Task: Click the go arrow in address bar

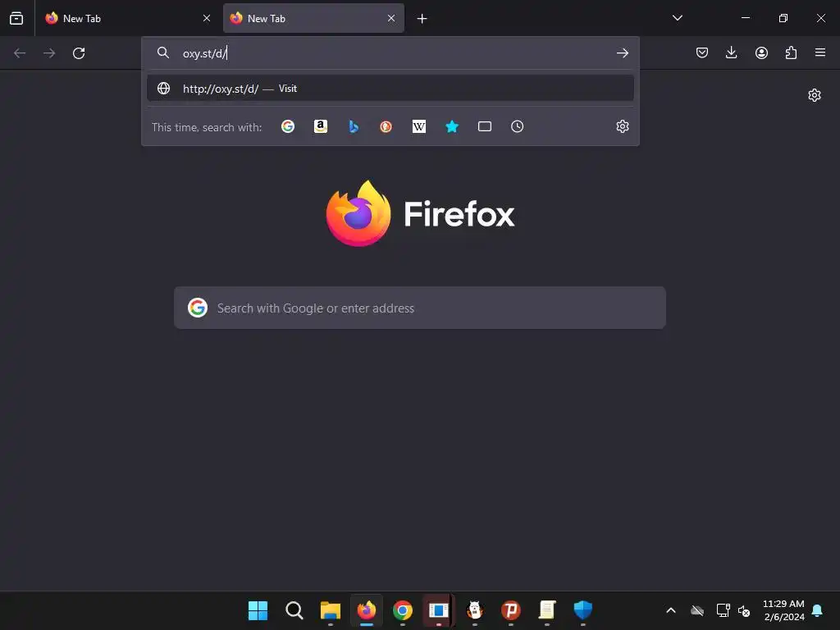Action: [623, 53]
